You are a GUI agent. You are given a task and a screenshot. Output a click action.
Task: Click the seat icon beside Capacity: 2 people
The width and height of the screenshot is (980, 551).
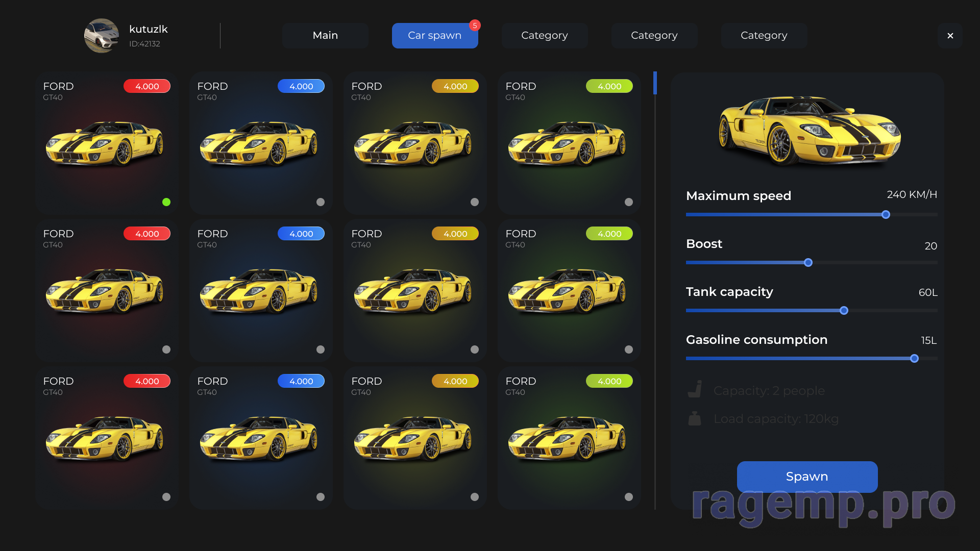[x=695, y=389]
